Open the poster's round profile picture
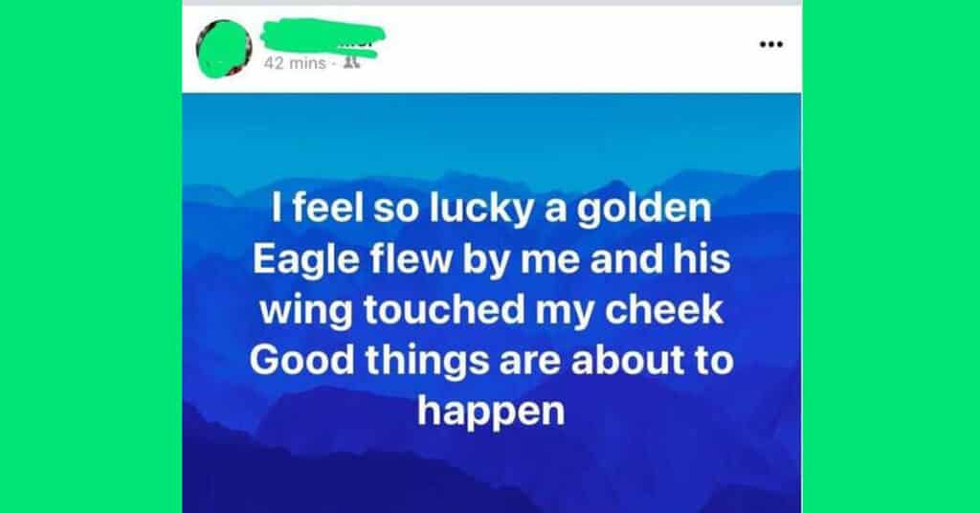Image resolution: width=980 pixels, height=513 pixels. pos(224,49)
